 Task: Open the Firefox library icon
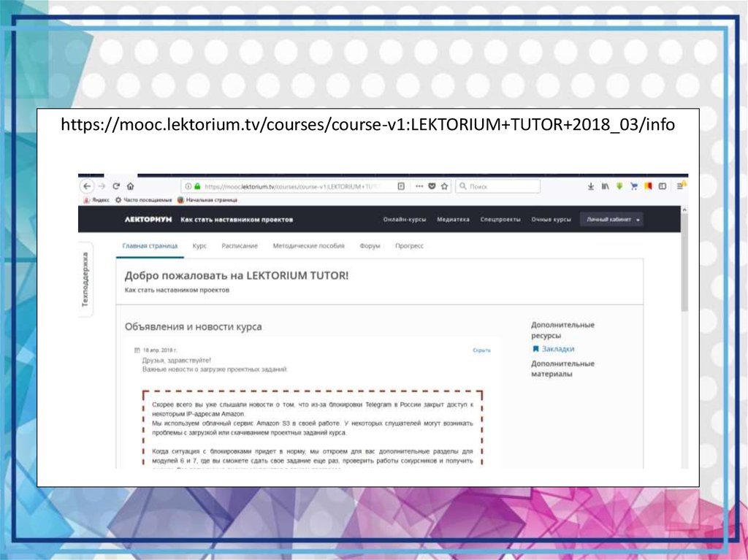click(x=605, y=186)
